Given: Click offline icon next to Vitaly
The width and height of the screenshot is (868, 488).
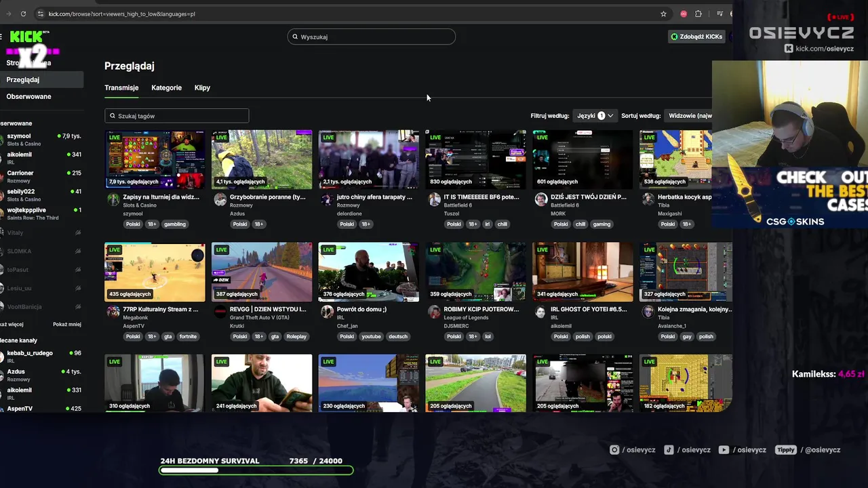Looking at the screenshot, I should (x=78, y=232).
